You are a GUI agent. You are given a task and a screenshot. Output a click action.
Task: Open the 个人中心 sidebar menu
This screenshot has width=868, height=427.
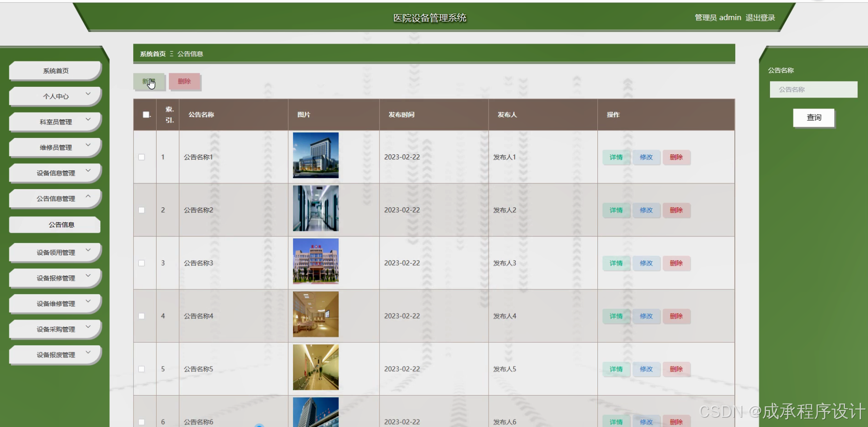[55, 96]
